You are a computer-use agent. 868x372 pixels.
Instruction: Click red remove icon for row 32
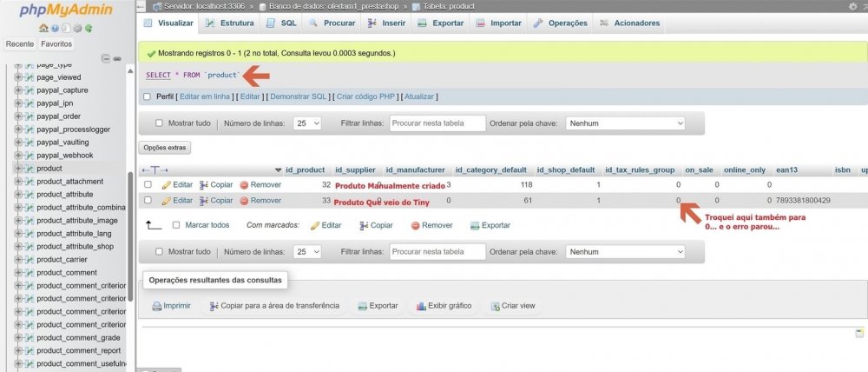coord(244,184)
